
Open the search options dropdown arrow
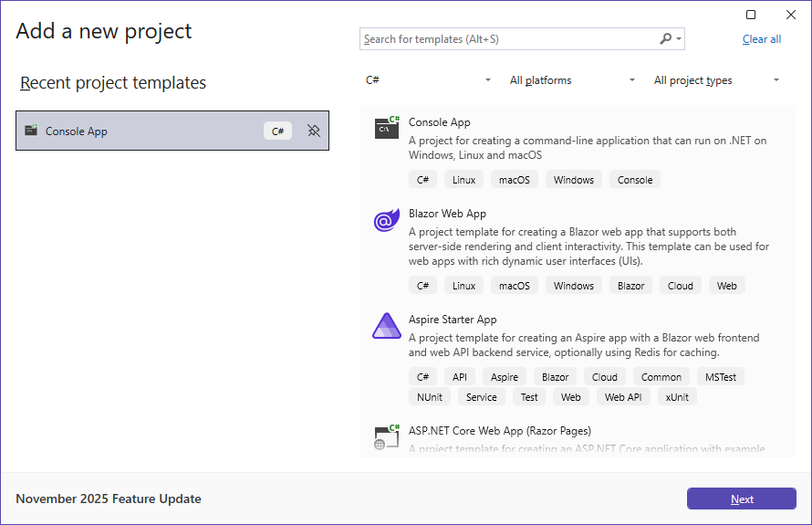679,39
